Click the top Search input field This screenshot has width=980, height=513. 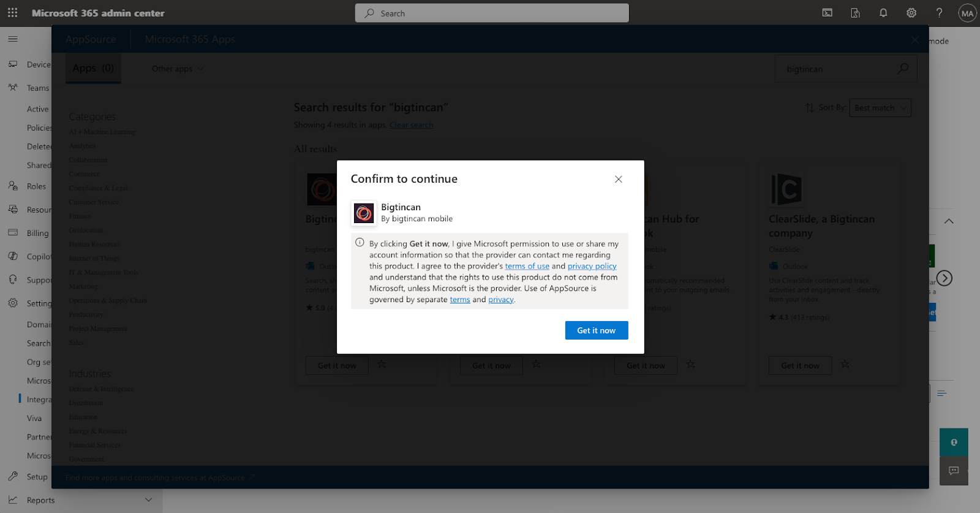(x=492, y=13)
